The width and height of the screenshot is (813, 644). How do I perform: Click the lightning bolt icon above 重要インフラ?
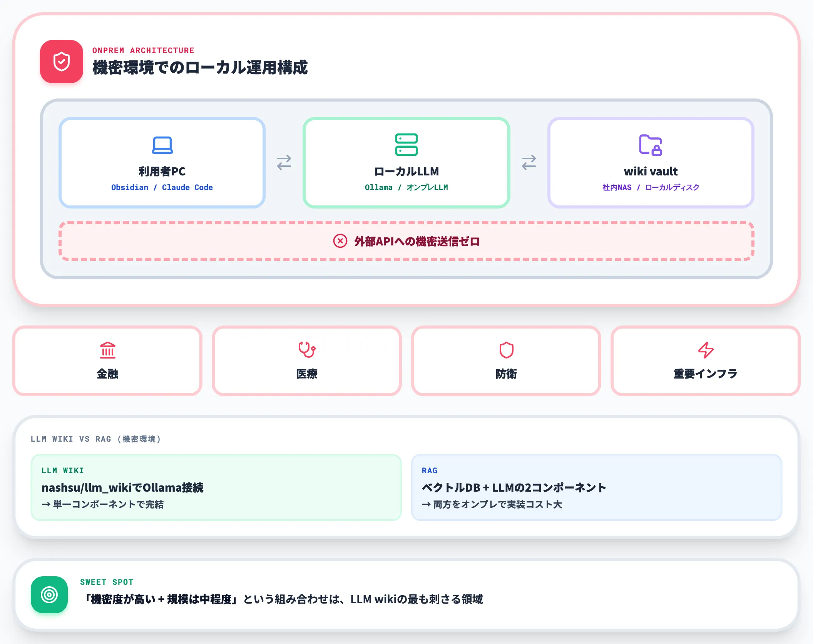(706, 350)
